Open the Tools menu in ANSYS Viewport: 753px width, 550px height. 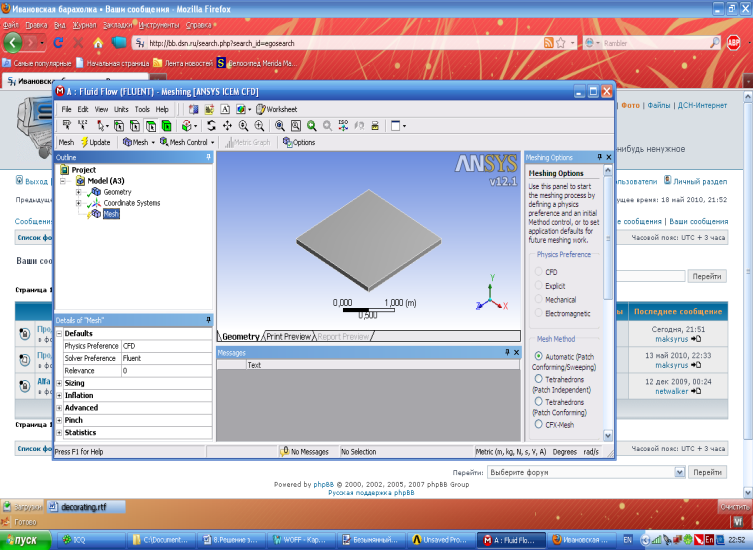(142, 110)
